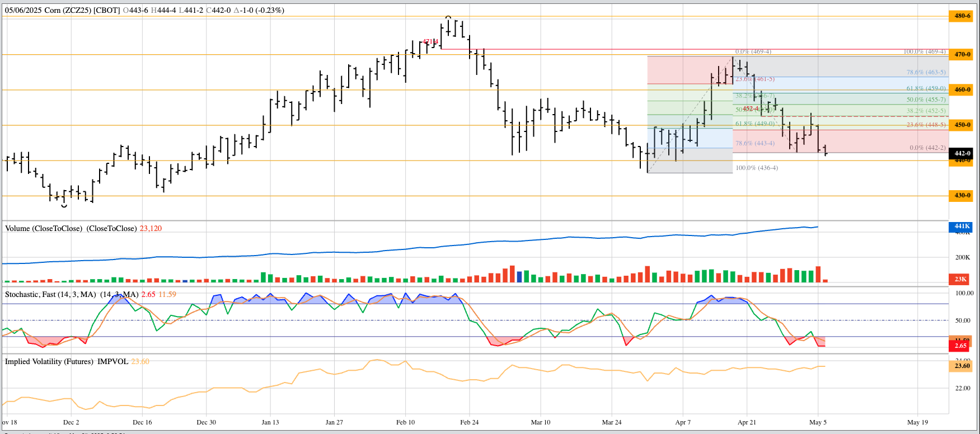Select the Implied Volatility (Futures) IMPVOL title
The image size is (980, 434).
click(66, 361)
